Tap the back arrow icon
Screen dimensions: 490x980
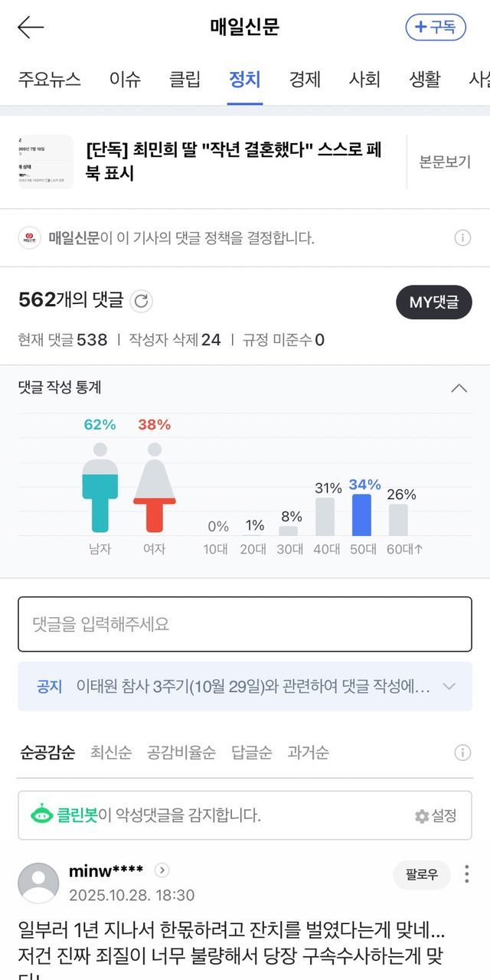(x=31, y=28)
